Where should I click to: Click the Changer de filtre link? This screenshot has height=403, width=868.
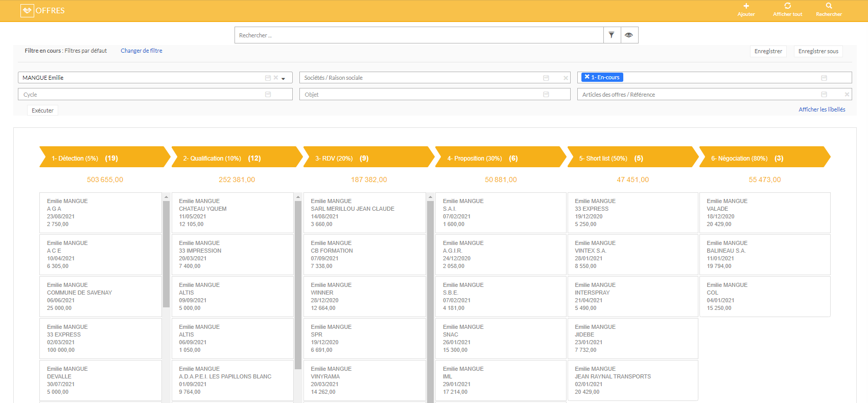pos(142,51)
